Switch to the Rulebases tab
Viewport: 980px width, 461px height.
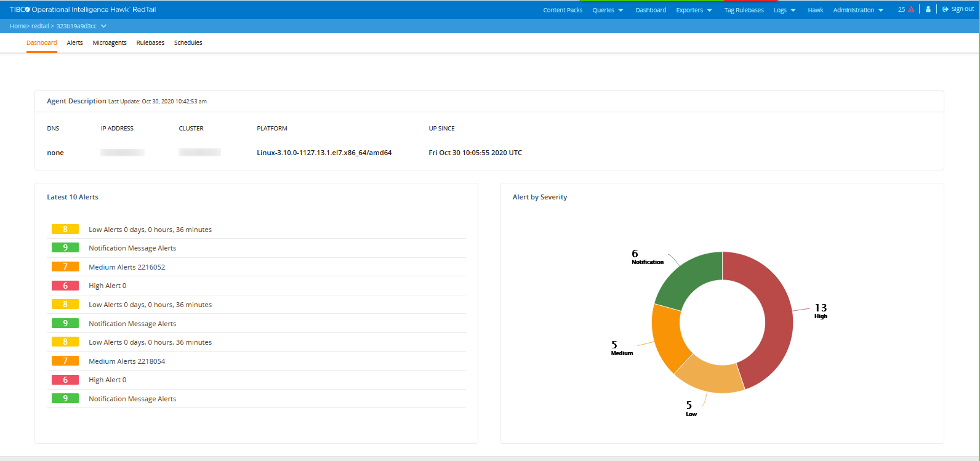pos(150,43)
